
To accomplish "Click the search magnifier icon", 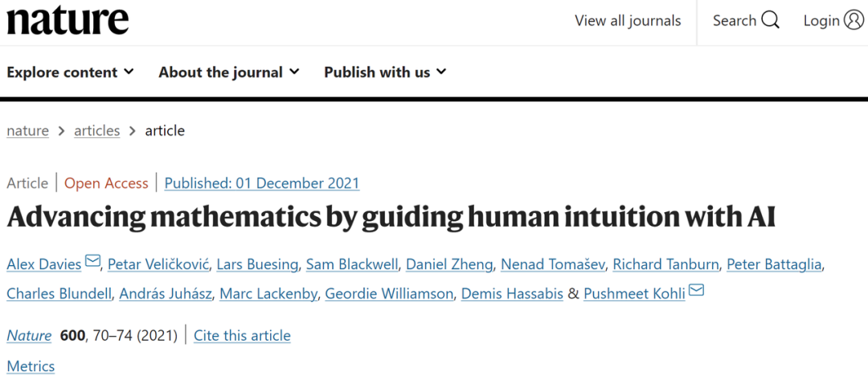I will pos(771,21).
